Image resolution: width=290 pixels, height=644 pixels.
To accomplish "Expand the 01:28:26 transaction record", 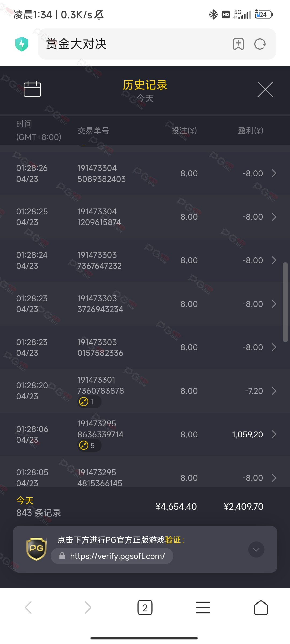I will click(145, 173).
